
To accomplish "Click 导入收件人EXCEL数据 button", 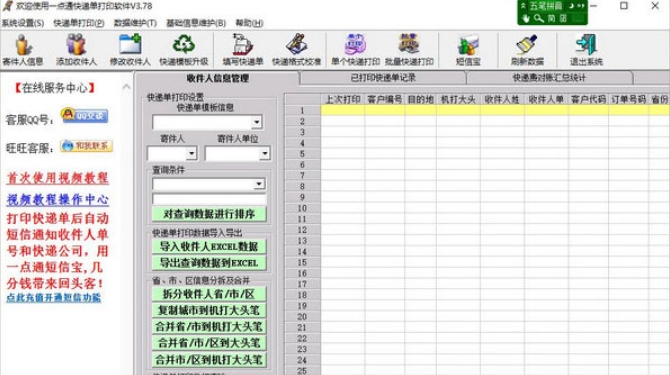I will [209, 246].
